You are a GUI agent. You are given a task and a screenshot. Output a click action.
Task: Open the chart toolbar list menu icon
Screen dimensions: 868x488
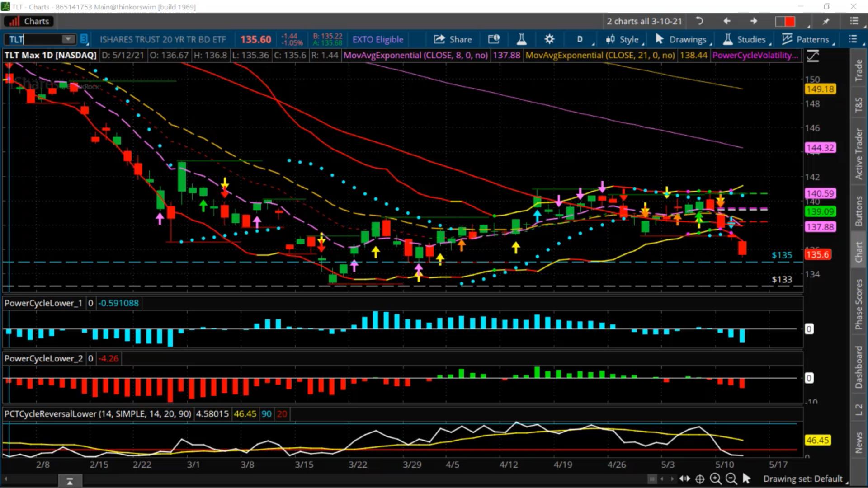(x=853, y=39)
